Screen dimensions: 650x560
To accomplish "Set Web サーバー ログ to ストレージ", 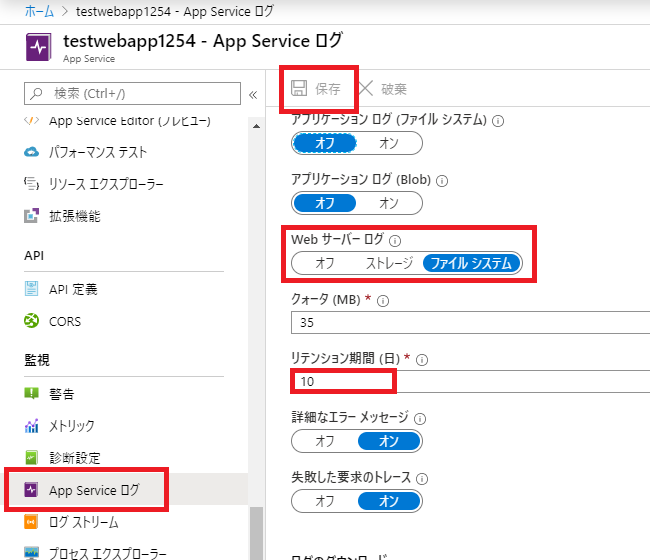I will (x=389, y=263).
